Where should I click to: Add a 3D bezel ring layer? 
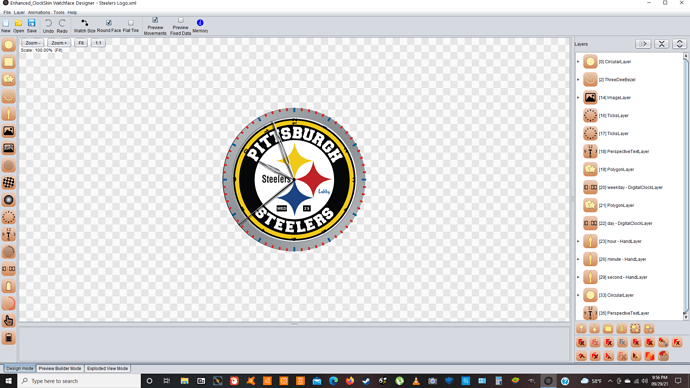[8, 96]
